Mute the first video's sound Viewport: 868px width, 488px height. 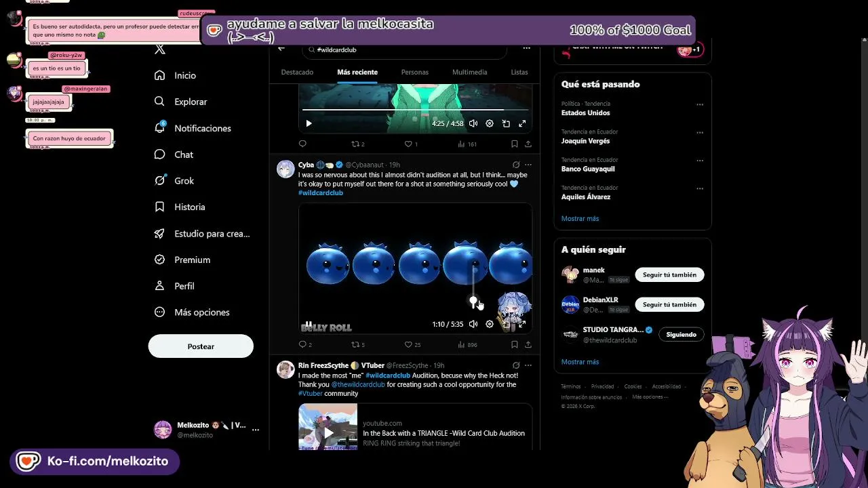click(x=473, y=123)
